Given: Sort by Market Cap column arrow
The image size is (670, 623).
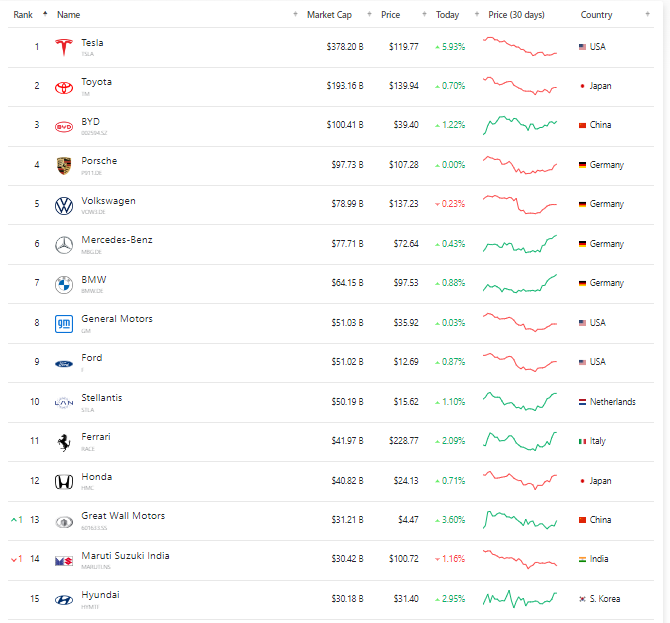Looking at the screenshot, I should [369, 14].
